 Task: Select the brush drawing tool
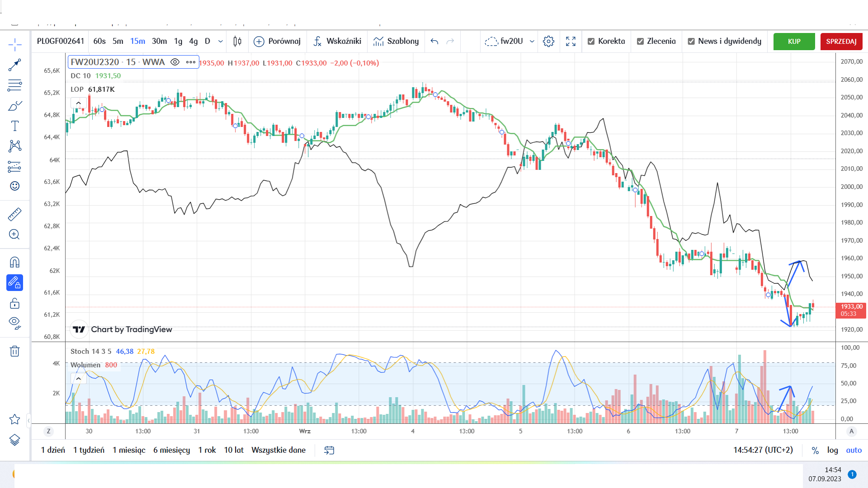click(x=14, y=106)
